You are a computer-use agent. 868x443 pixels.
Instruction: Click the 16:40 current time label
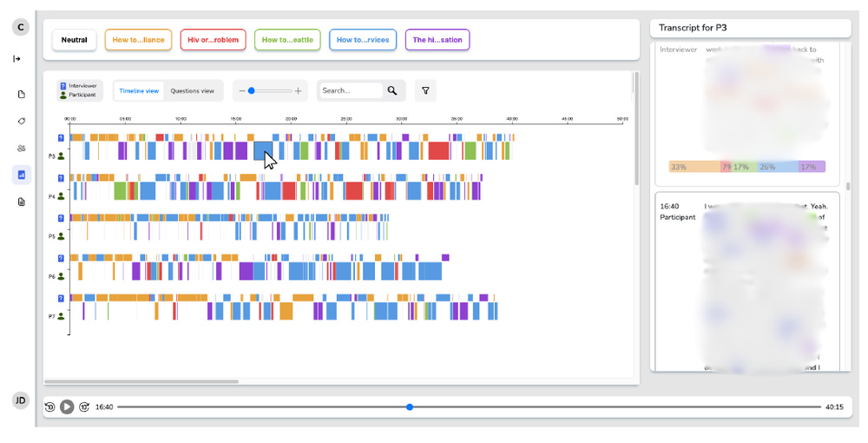point(104,407)
